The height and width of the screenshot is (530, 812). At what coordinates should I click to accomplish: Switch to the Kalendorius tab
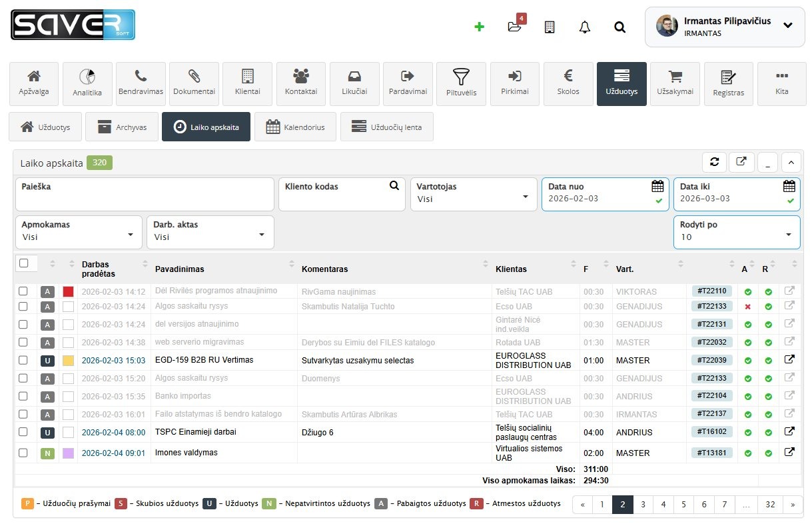(x=295, y=127)
